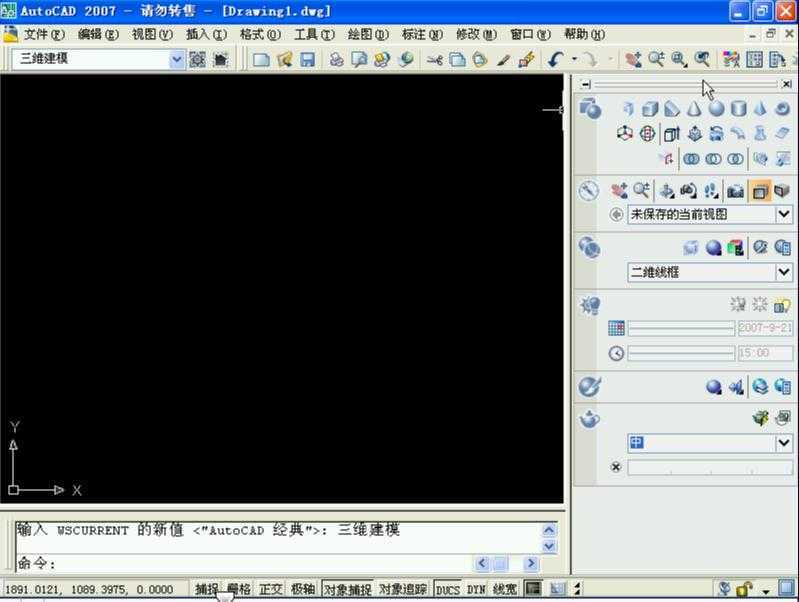
Task: Expand the 未保存的当前视图 view dropdown
Action: pyautogui.click(x=784, y=214)
